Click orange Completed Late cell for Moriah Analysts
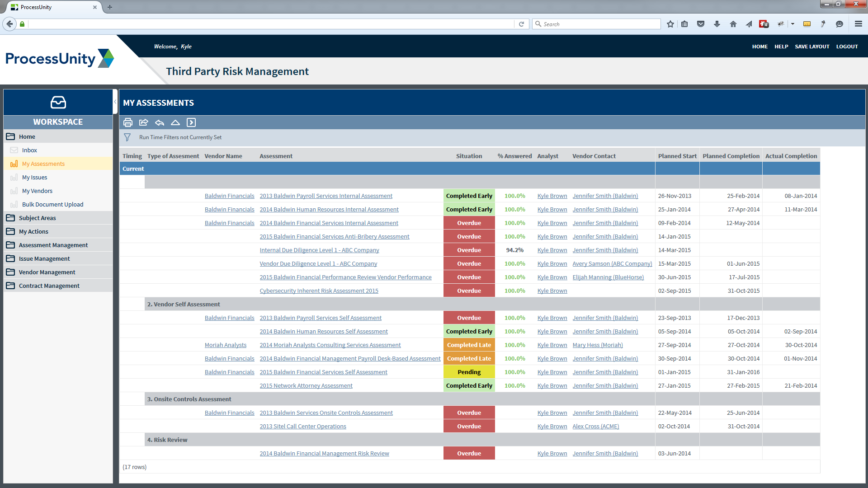 click(x=469, y=345)
